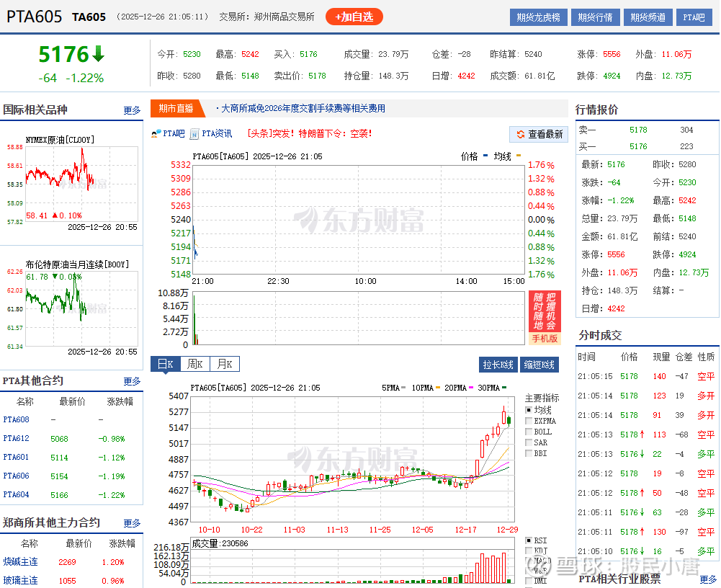Click the 21:05:15 trade row
The width and height of the screenshot is (721, 588).
click(647, 376)
